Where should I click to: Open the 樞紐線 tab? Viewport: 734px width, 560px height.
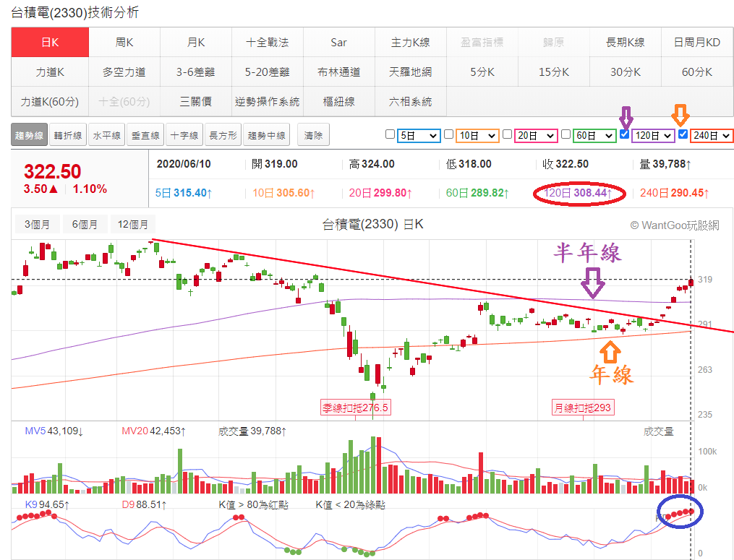click(x=339, y=101)
